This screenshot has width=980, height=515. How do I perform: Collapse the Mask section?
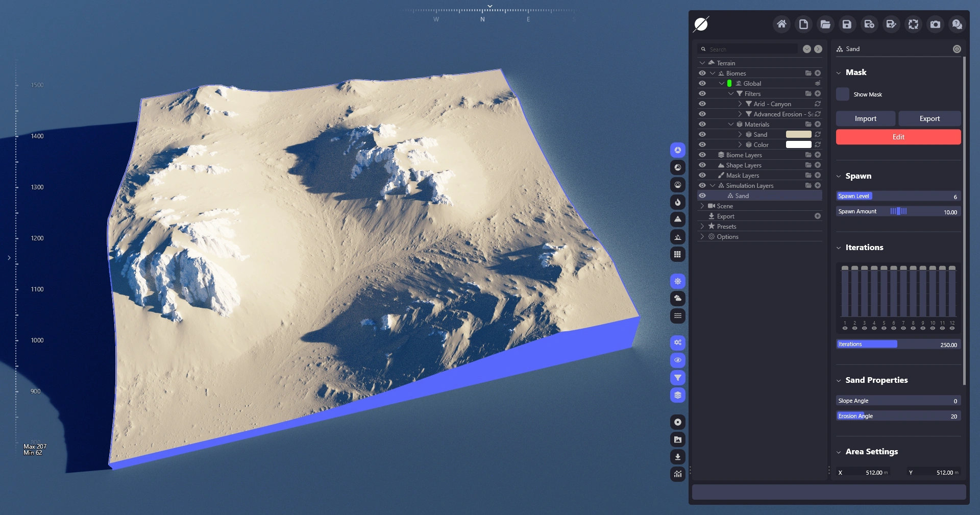(839, 73)
